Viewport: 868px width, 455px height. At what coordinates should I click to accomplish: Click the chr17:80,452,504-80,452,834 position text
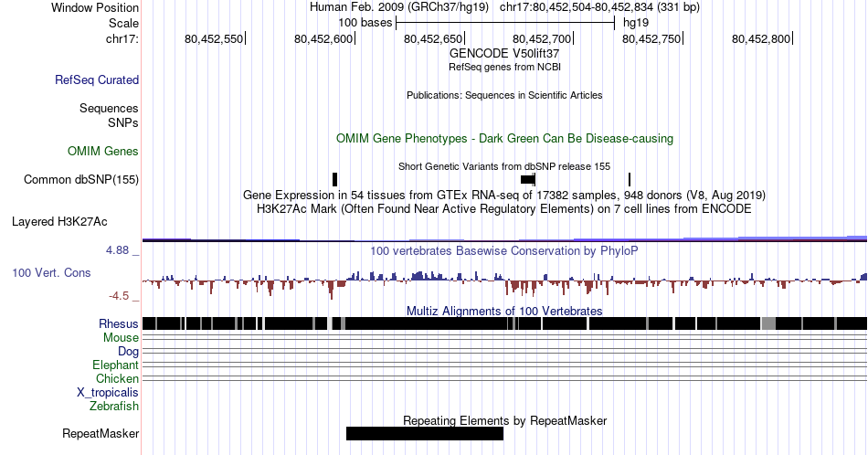pos(599,7)
